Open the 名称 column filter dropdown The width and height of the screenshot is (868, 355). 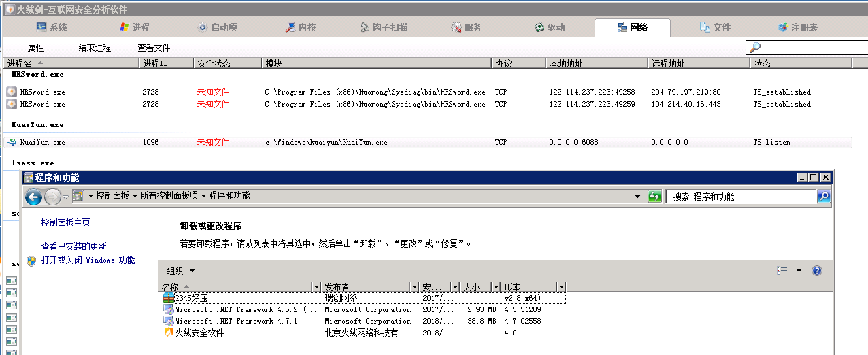316,287
